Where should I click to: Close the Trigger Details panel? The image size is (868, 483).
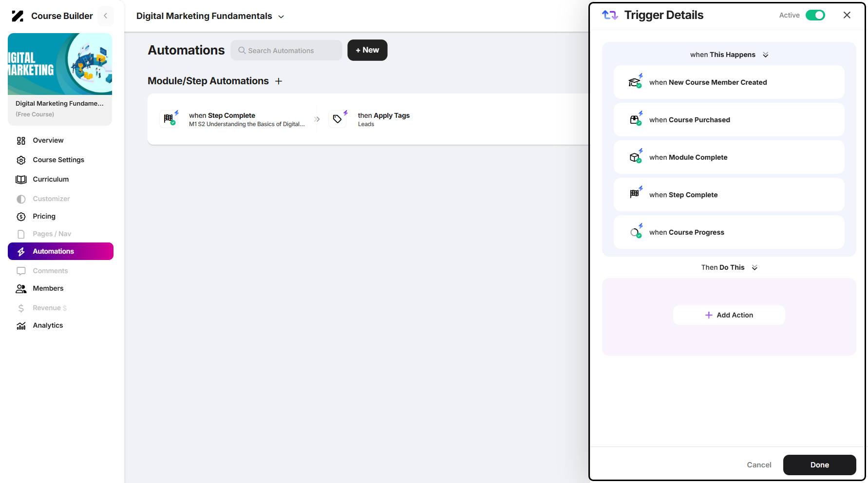(x=847, y=15)
